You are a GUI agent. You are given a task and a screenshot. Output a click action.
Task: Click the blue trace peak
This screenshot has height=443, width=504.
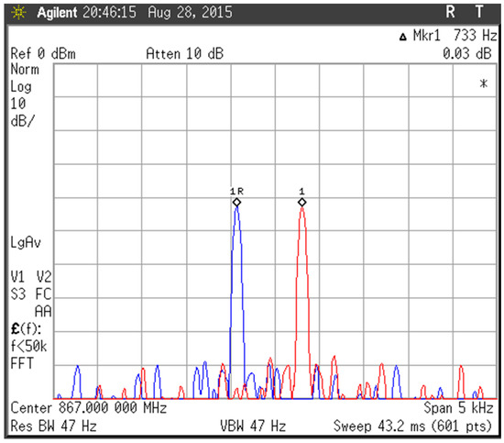tap(237, 208)
